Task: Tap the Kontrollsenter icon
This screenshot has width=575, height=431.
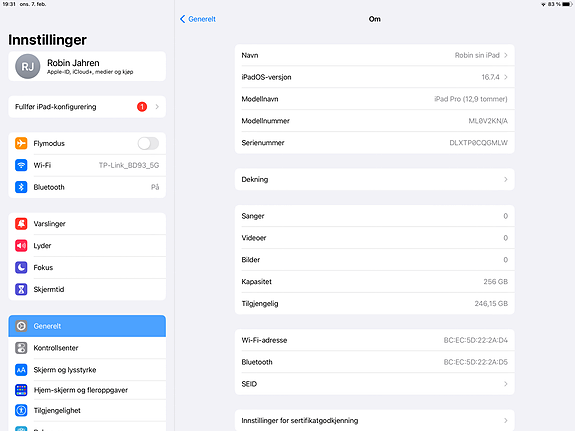Action: coord(21,348)
